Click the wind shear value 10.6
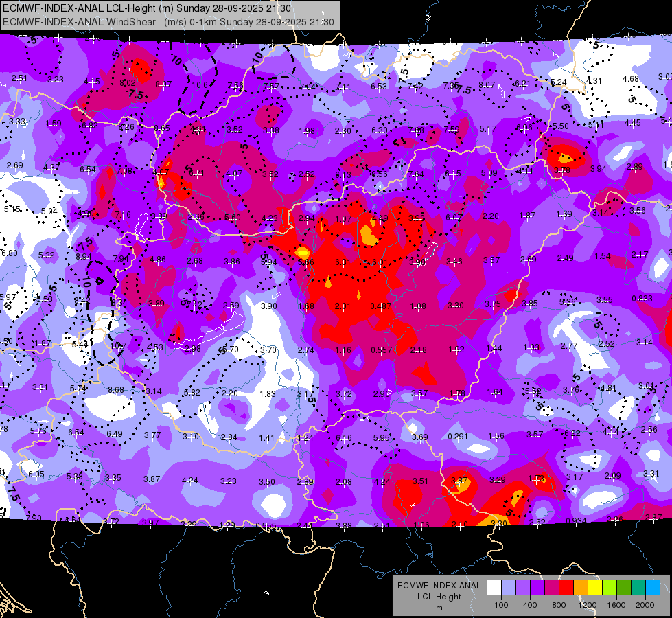672x618 pixels. click(x=200, y=85)
